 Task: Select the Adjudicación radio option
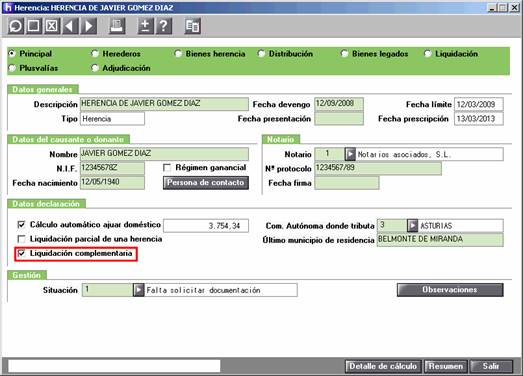(x=95, y=68)
